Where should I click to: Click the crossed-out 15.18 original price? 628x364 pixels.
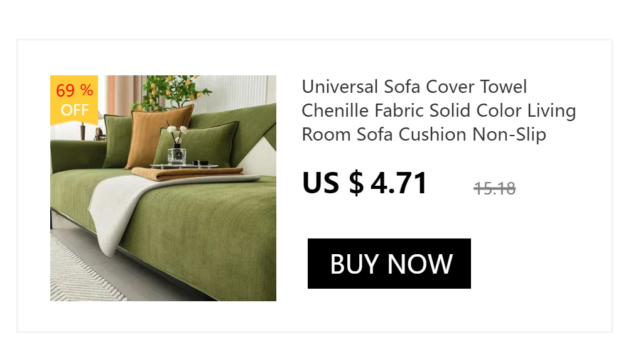(x=495, y=188)
